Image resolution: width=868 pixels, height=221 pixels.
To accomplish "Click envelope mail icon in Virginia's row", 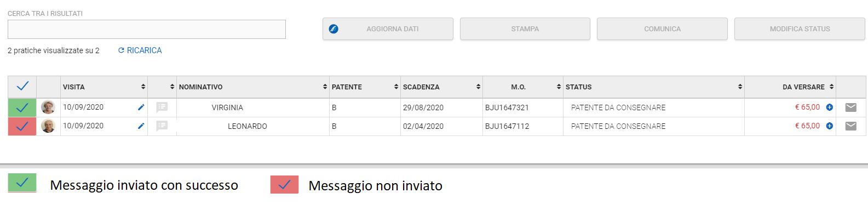I will [x=850, y=107].
